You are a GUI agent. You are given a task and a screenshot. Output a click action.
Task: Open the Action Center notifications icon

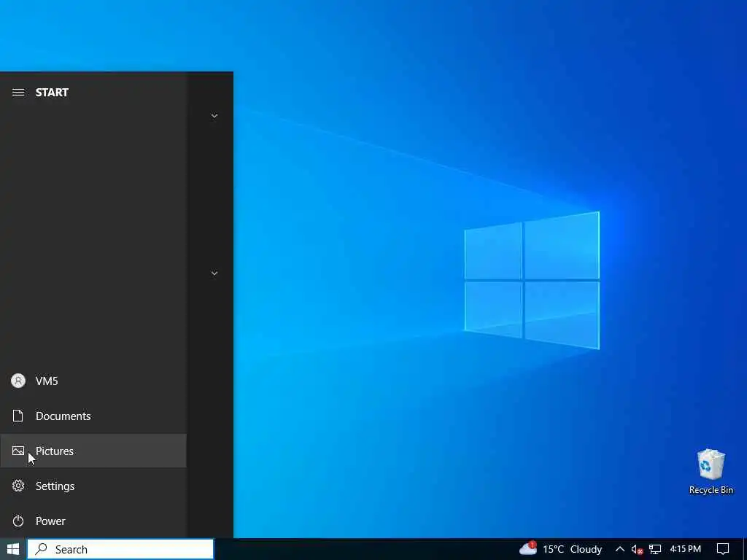click(723, 549)
